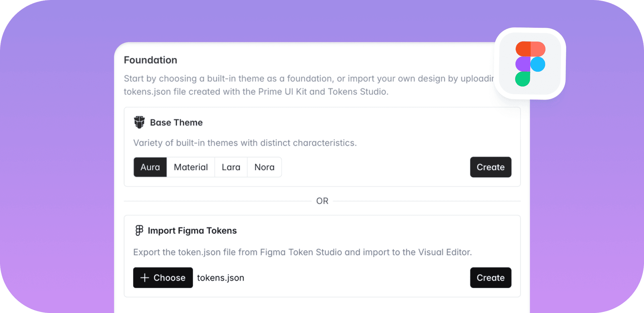The image size is (644, 313).
Task: Select the Aura theme option
Action: (x=150, y=167)
